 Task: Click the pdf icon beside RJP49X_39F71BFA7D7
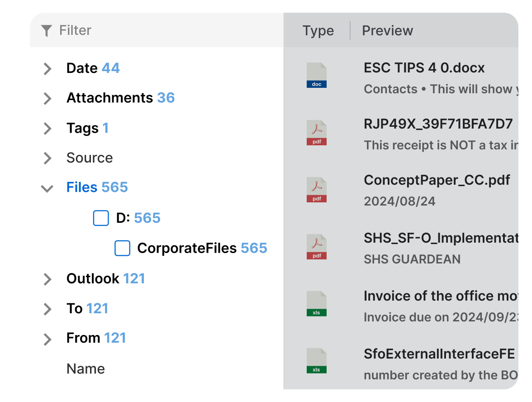(316, 133)
